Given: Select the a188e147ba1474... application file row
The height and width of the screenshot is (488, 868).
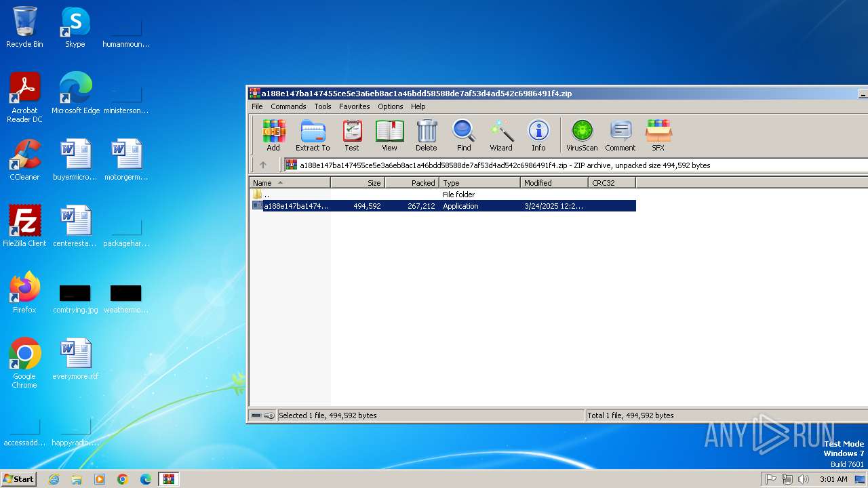Looking at the screenshot, I should coord(443,206).
